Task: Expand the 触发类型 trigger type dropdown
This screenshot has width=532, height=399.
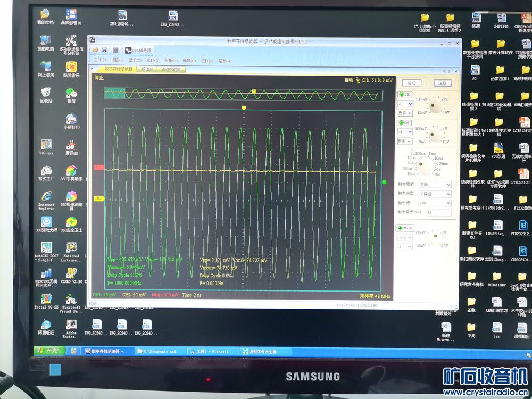Action: click(435, 194)
